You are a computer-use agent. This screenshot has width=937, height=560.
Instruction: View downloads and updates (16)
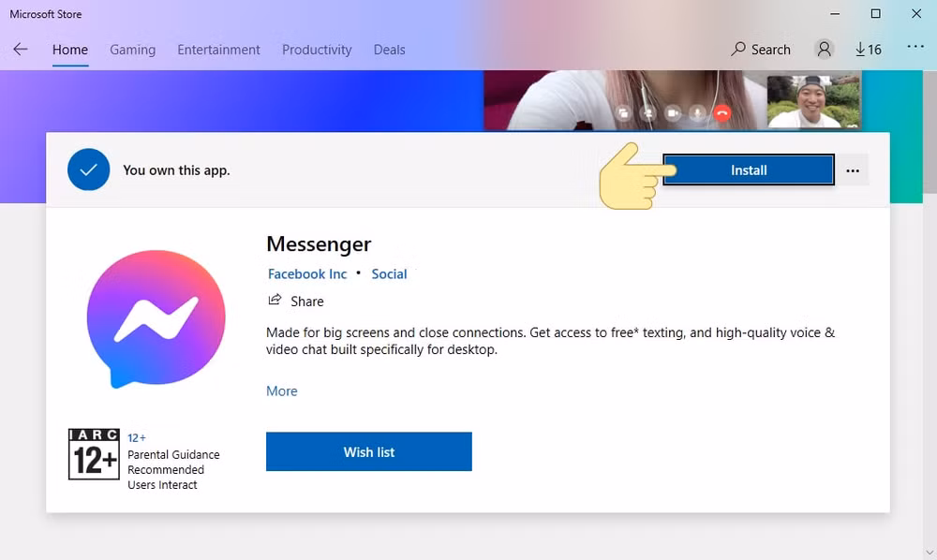869,50
